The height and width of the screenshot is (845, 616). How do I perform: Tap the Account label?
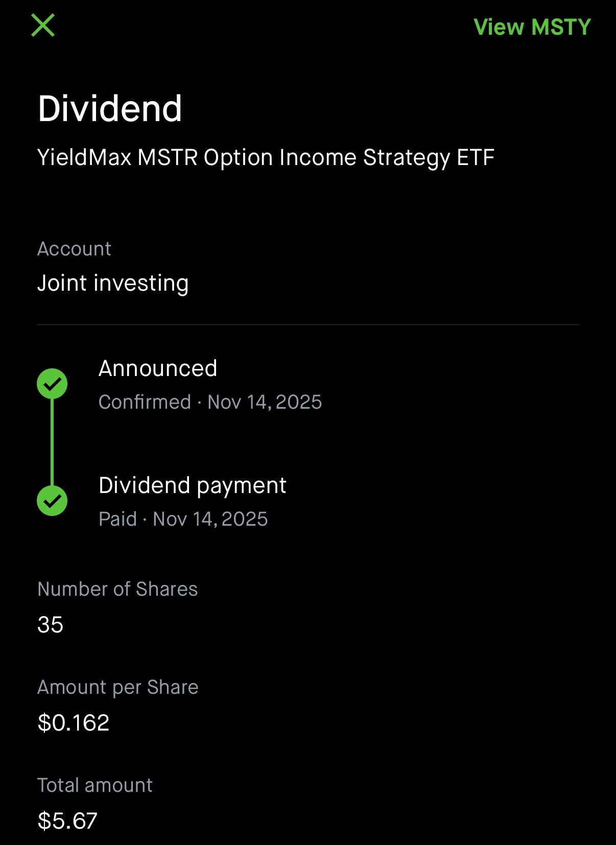(x=74, y=249)
